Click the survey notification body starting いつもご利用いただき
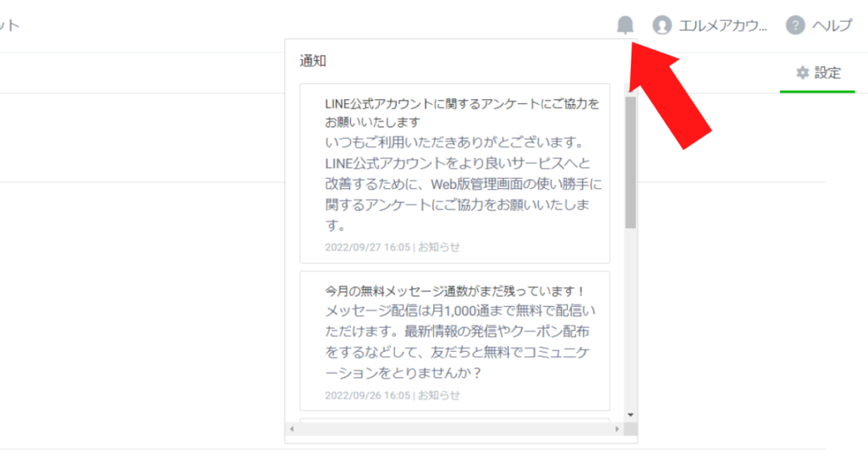The height and width of the screenshot is (456, 868). (464, 184)
